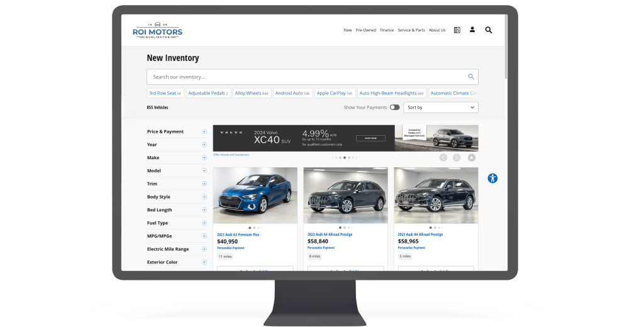Select the Automatic Climate Control filter chip

click(x=453, y=93)
